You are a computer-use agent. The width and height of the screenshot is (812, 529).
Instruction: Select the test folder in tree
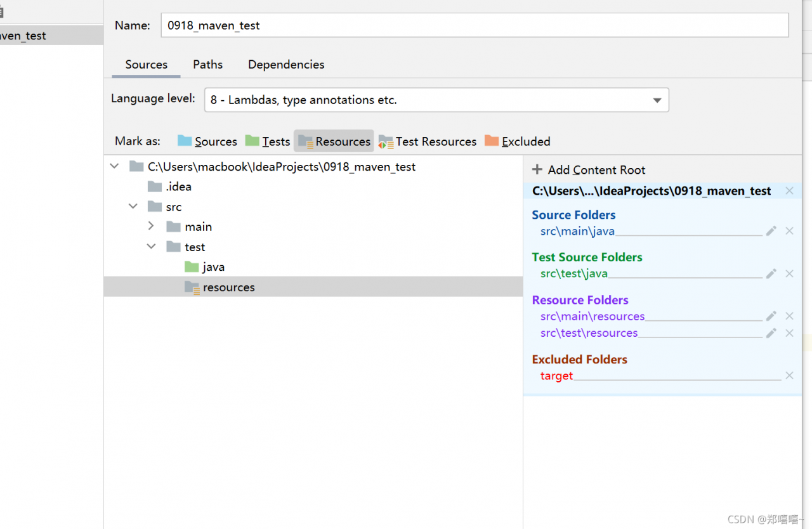click(186, 247)
